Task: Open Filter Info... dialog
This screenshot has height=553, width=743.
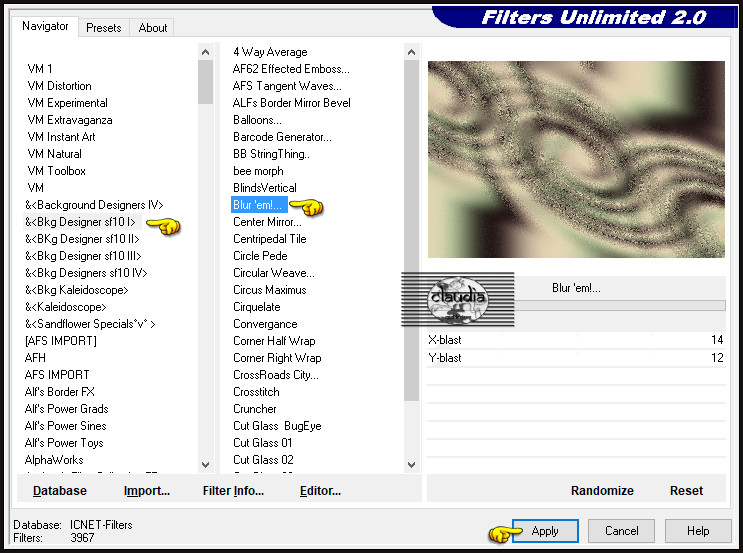Action: click(233, 490)
